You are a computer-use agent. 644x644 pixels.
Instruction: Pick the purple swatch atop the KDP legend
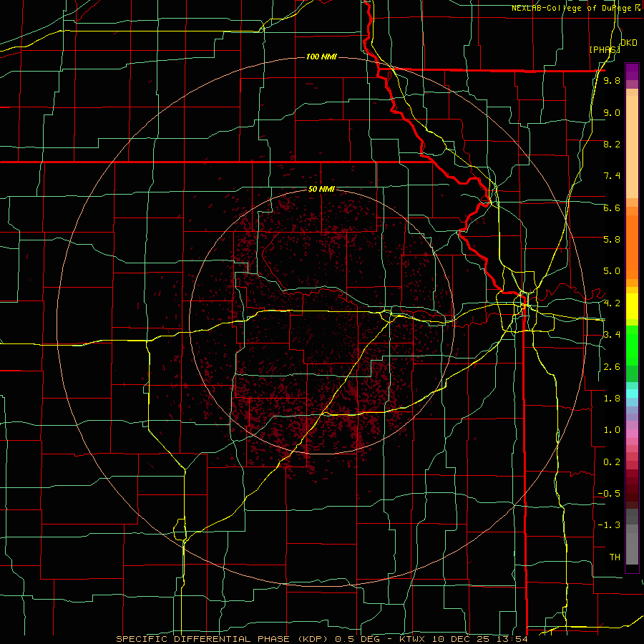point(632,72)
